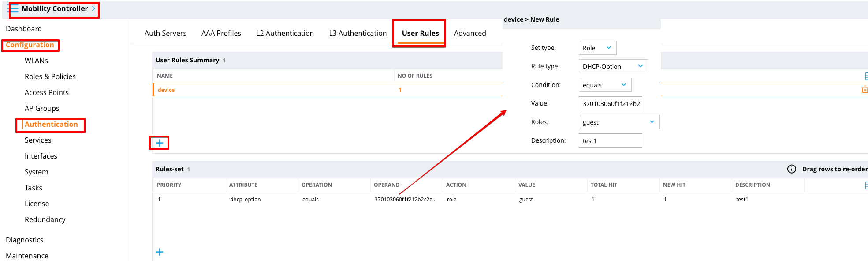Open the hamburger menu icon
The image size is (868, 261).
coord(13,8)
